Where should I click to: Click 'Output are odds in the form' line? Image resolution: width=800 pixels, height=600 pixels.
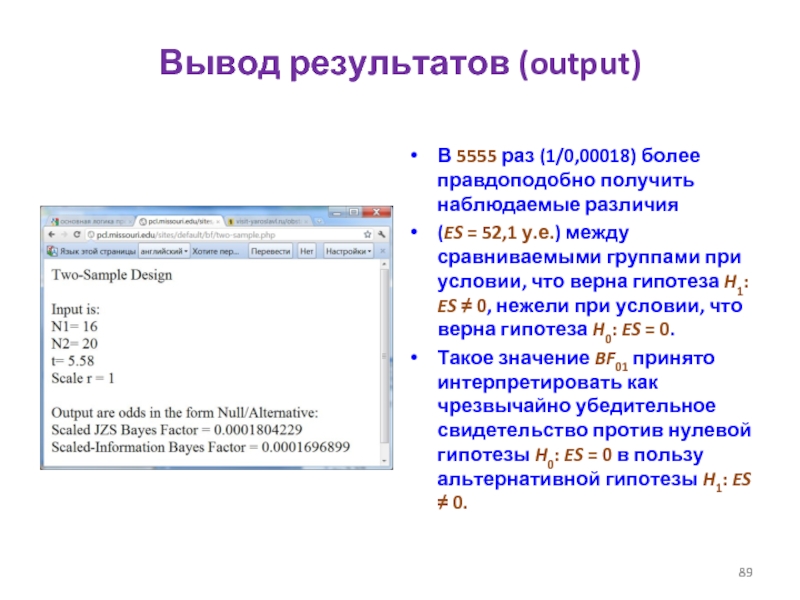(x=185, y=413)
